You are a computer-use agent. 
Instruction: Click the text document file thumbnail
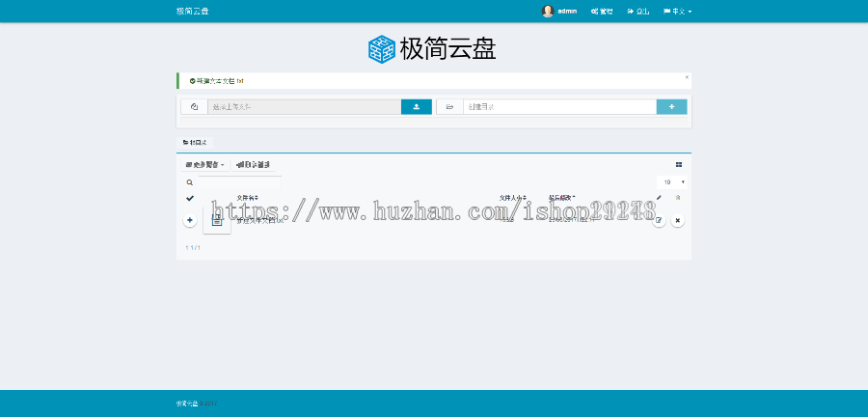pyautogui.click(x=217, y=220)
